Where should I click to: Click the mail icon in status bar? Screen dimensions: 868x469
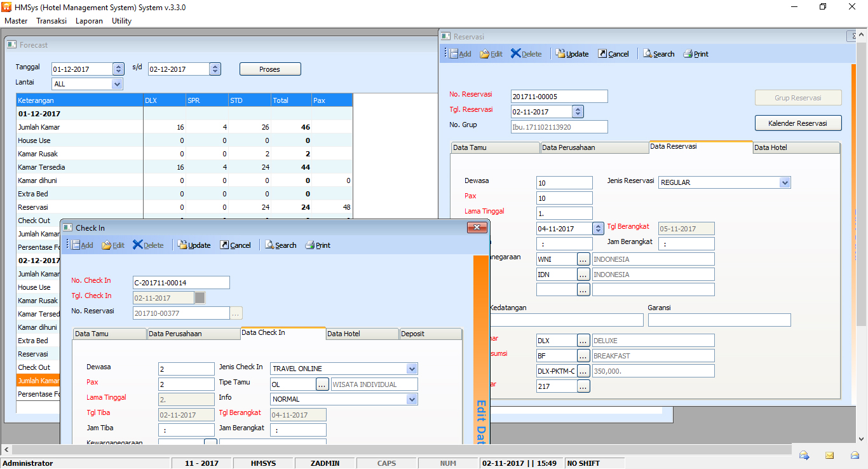(829, 455)
